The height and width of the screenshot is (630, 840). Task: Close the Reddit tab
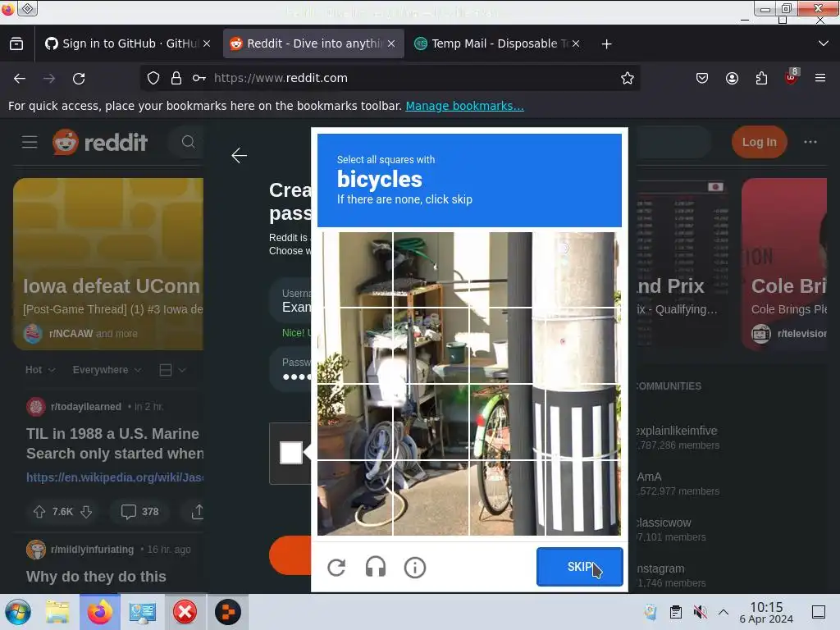click(391, 44)
